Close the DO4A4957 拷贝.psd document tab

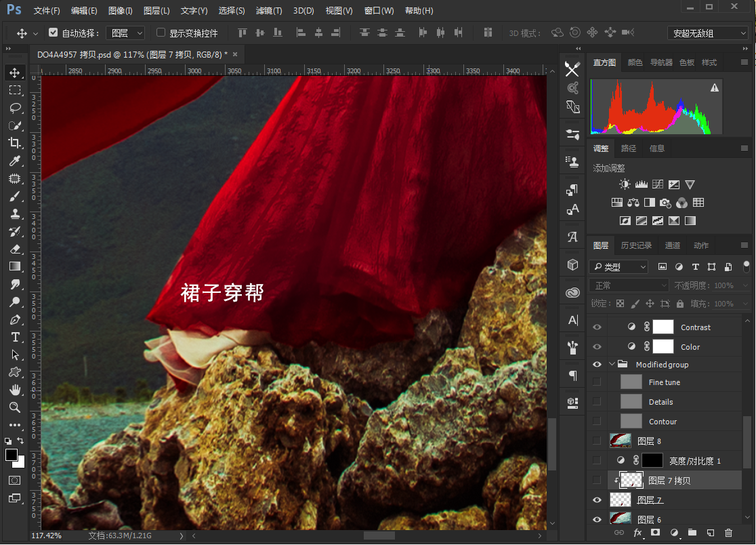(x=235, y=54)
